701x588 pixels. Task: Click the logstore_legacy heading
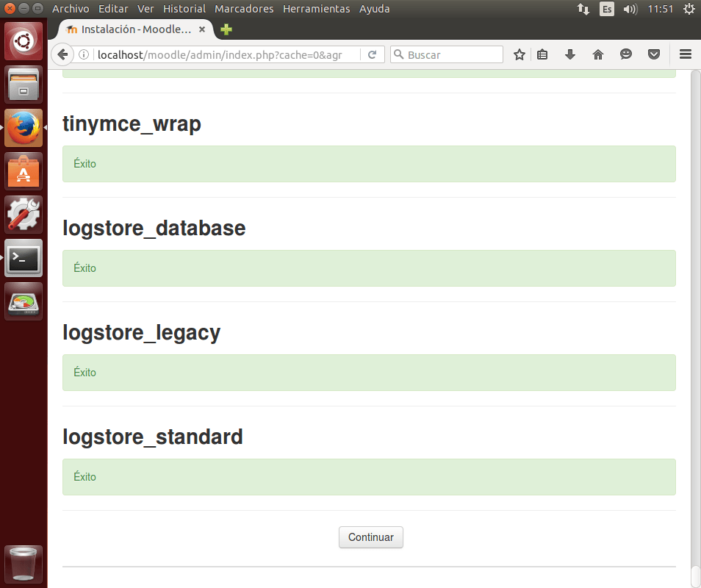[x=142, y=333]
